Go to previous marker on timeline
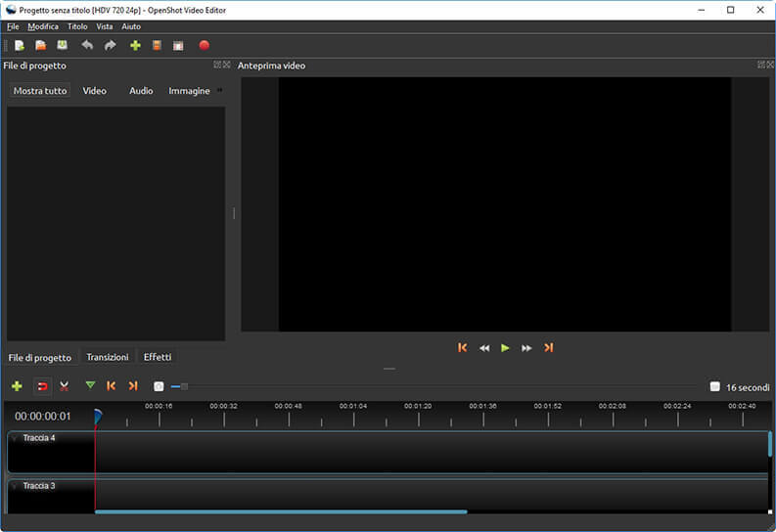 click(x=111, y=385)
